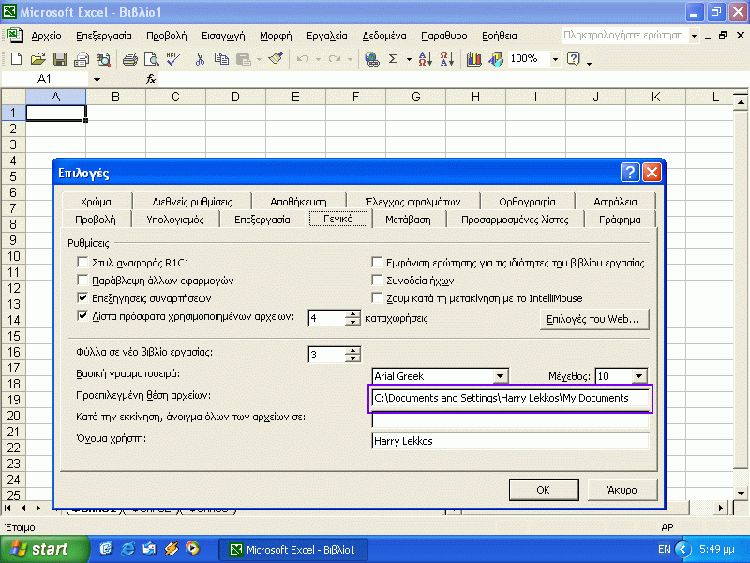Uncheck Επεξηγήσεις συναρτήσεων checkbox

tap(82, 298)
